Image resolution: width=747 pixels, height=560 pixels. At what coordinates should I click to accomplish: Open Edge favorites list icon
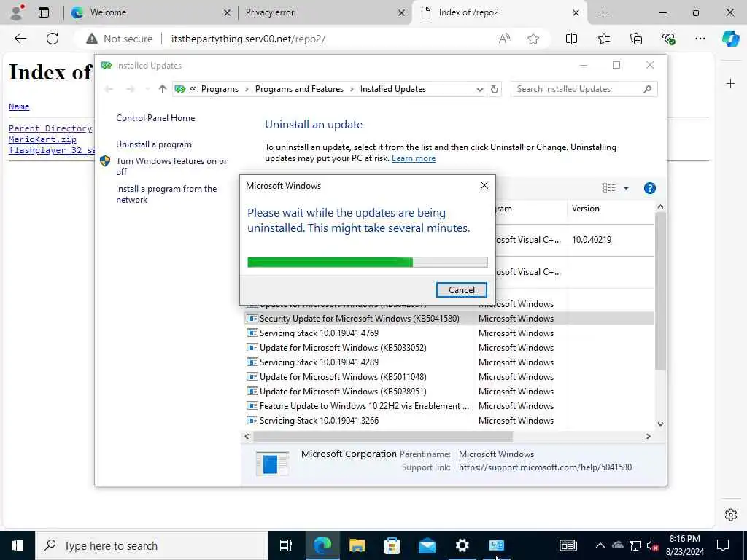pos(603,39)
